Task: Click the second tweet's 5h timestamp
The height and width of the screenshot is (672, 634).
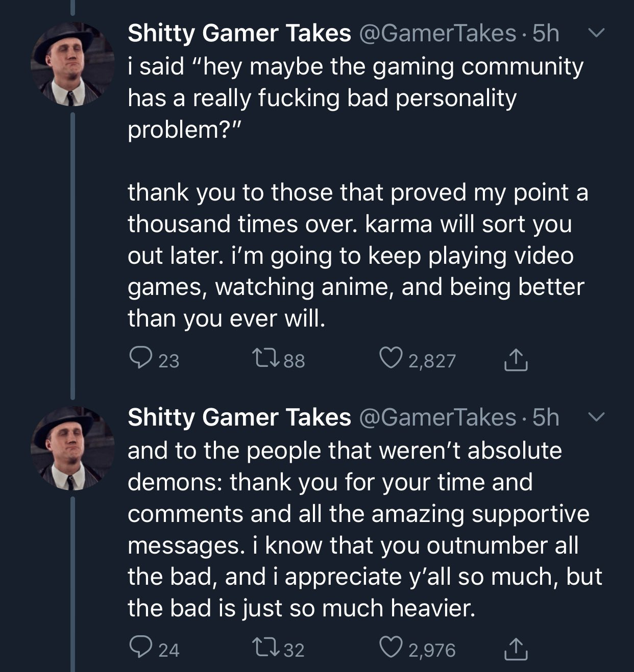Action: [546, 418]
